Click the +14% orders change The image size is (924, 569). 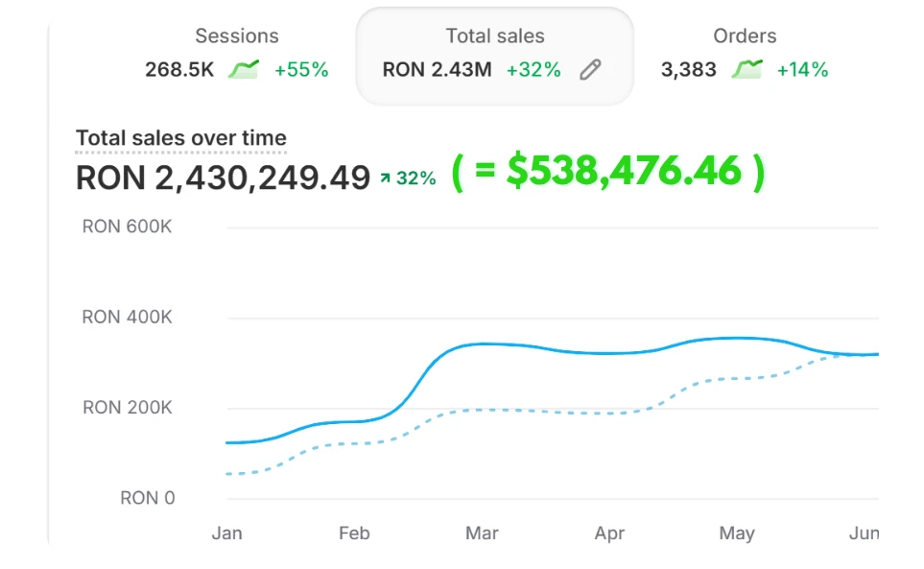(802, 69)
